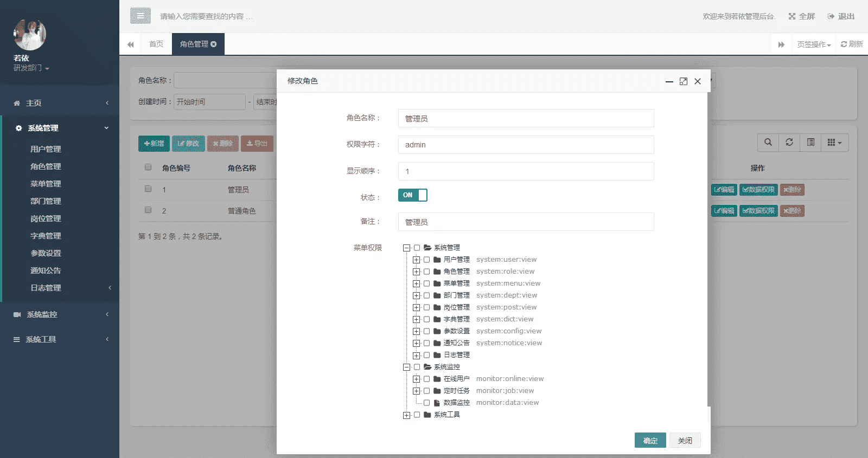Click the 权限字符 input field

click(x=526, y=145)
